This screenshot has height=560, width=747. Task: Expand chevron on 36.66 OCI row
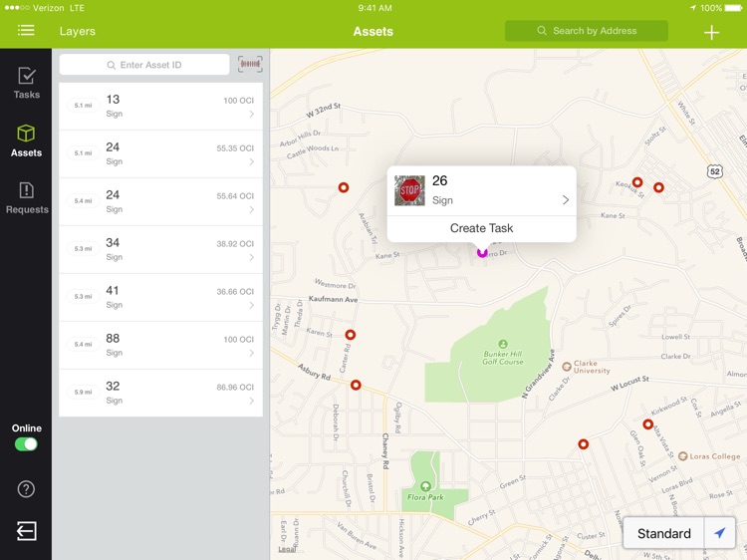[x=252, y=305]
